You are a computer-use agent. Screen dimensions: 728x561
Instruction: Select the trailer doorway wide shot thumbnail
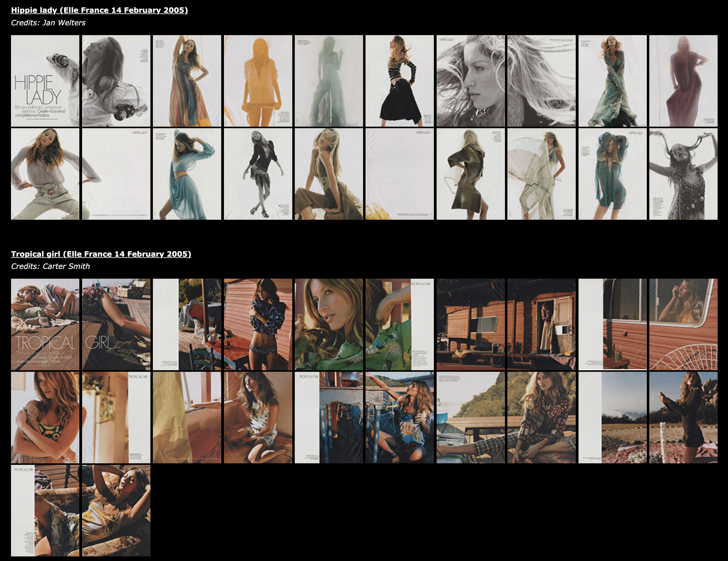[541, 324]
